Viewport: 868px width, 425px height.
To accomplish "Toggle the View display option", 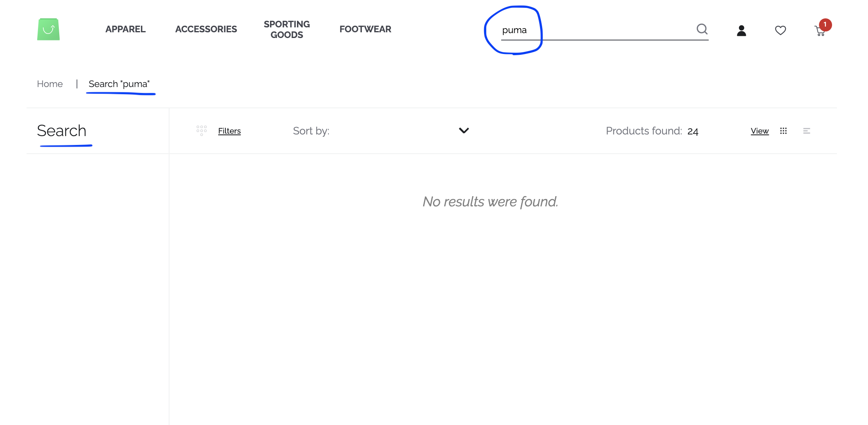I will [x=759, y=131].
